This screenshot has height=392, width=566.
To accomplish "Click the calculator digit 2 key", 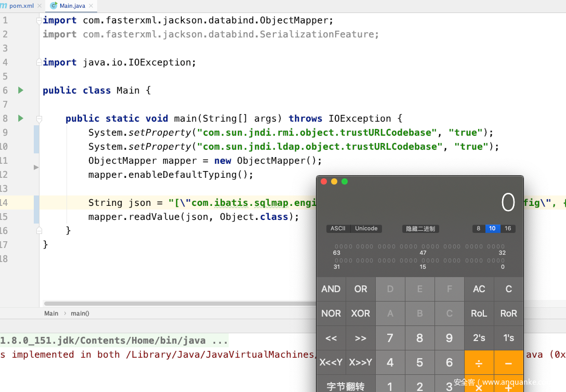I will tap(420, 384).
